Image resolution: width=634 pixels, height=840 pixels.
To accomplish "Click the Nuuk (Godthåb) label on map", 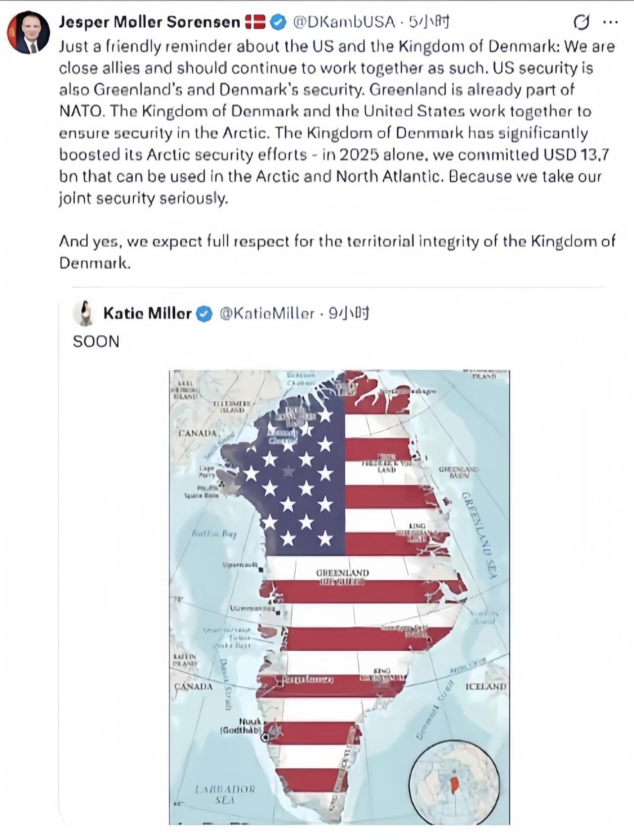I will point(242,726).
